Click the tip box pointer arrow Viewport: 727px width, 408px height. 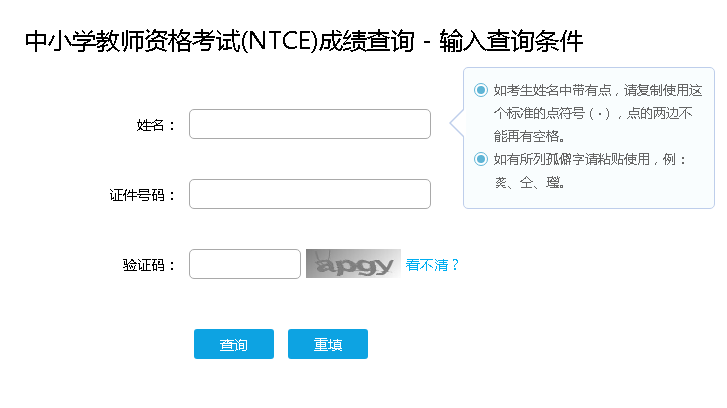click(457, 123)
